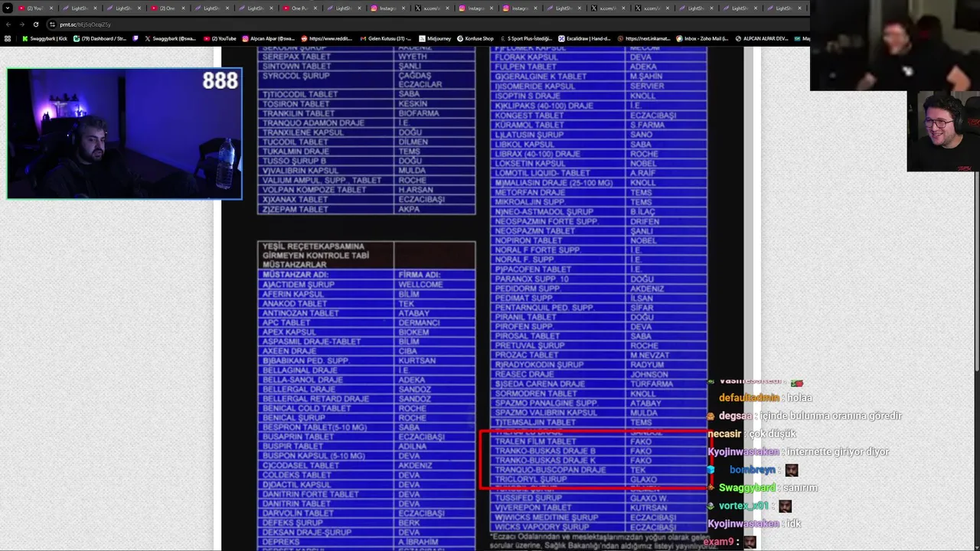Click the 'defaultadmin: holaa' chat message
Image resolution: width=980 pixels, height=551 pixels.
pyautogui.click(x=766, y=398)
